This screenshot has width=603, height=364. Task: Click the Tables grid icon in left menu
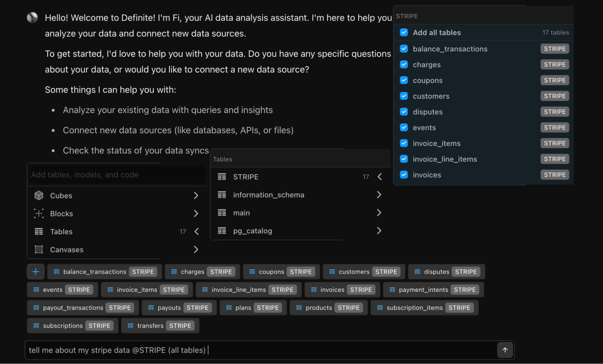[x=39, y=232]
